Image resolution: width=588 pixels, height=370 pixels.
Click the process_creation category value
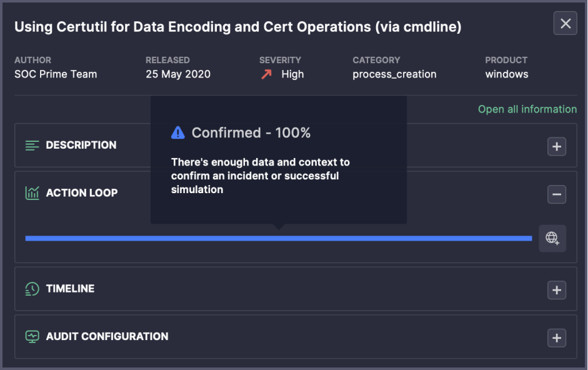[394, 74]
